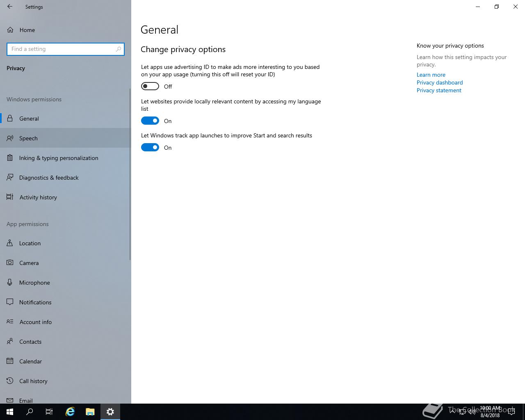This screenshot has height=420, width=525.
Task: Open Microphone permissions
Action: click(66, 283)
